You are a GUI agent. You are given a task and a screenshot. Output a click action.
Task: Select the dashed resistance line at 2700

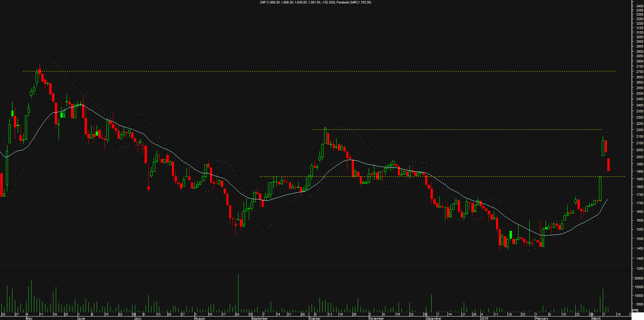[x=312, y=71]
